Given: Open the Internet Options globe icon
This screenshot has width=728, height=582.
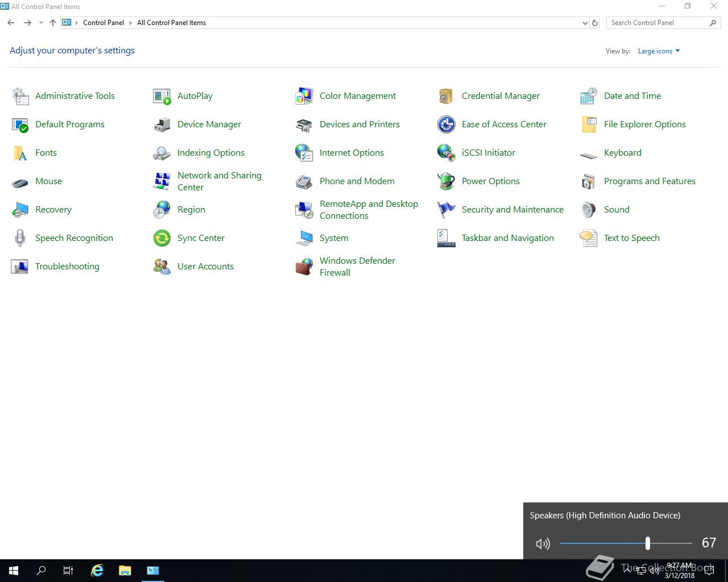Looking at the screenshot, I should point(304,153).
